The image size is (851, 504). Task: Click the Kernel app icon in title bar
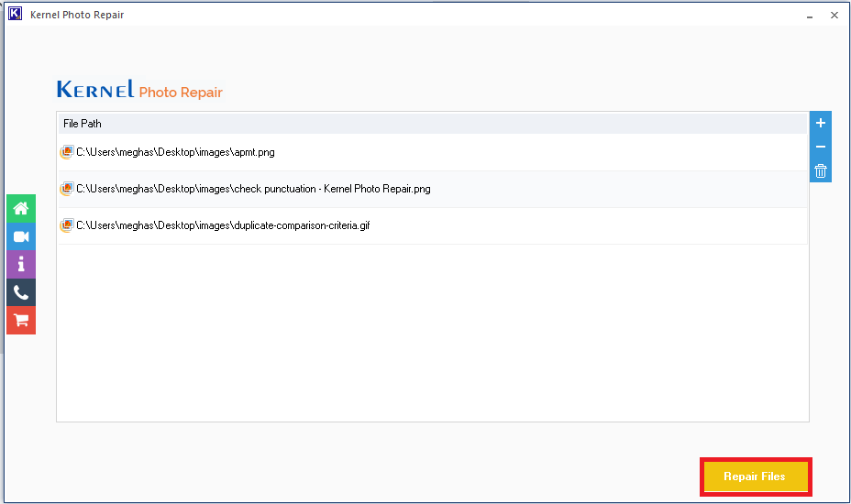point(16,14)
